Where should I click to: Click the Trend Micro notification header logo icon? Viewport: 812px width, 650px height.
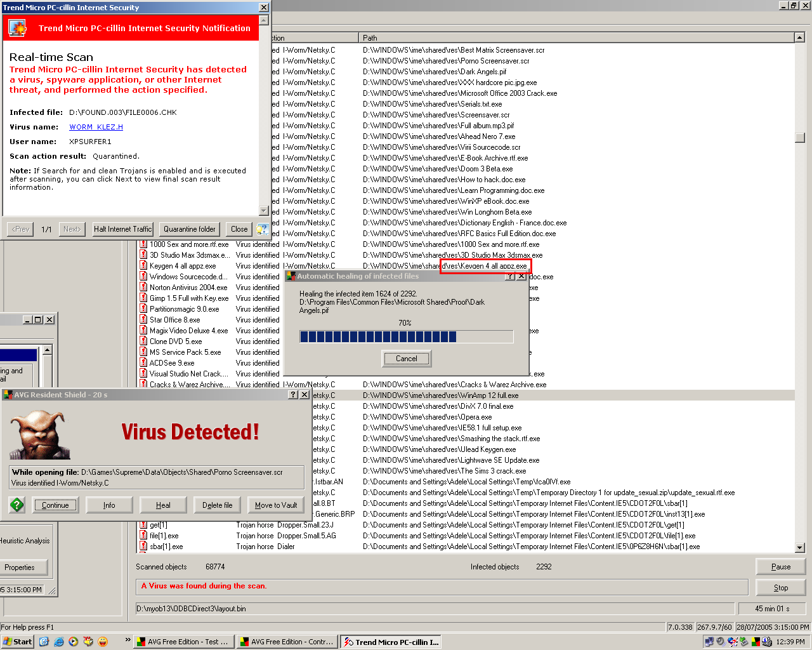point(17,28)
